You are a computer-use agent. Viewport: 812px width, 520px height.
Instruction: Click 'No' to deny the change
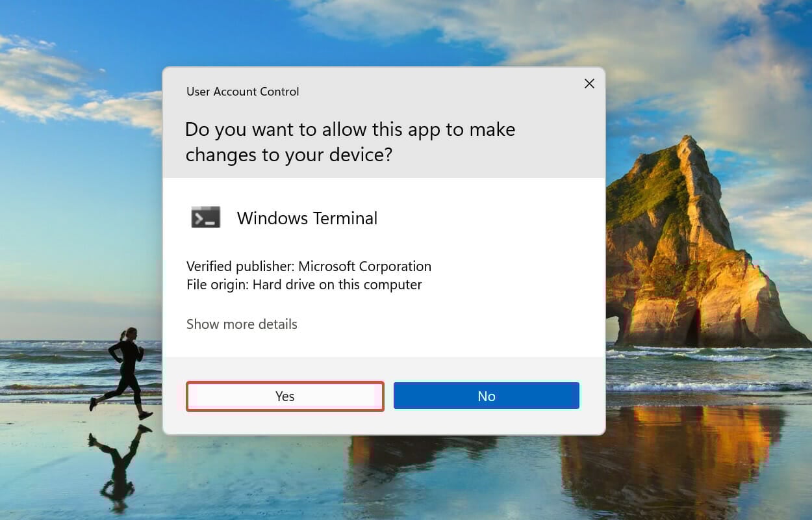(x=486, y=395)
